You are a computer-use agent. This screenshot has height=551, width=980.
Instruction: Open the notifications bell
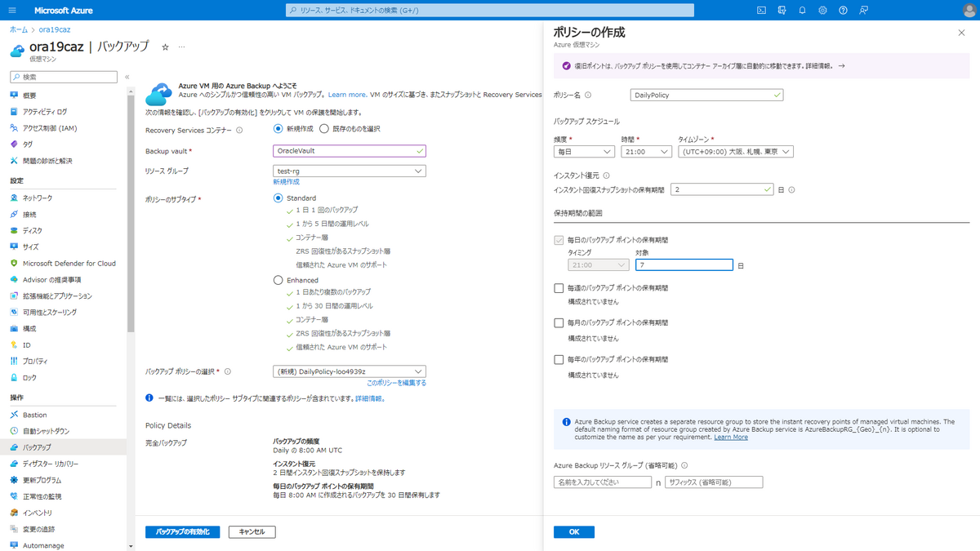[802, 11]
